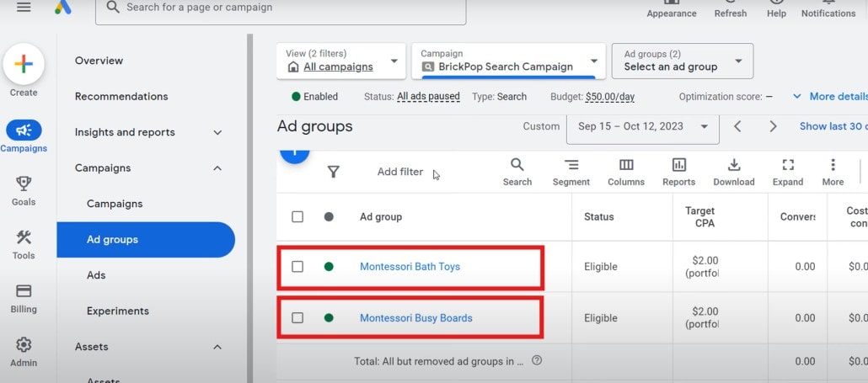The height and width of the screenshot is (383, 868).
Task: Go to Recommendations in the left menu
Action: [121, 96]
